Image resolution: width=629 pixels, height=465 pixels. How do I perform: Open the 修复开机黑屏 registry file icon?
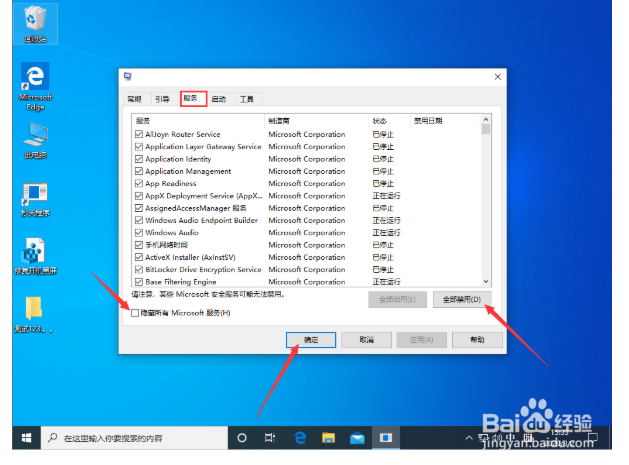pos(35,256)
